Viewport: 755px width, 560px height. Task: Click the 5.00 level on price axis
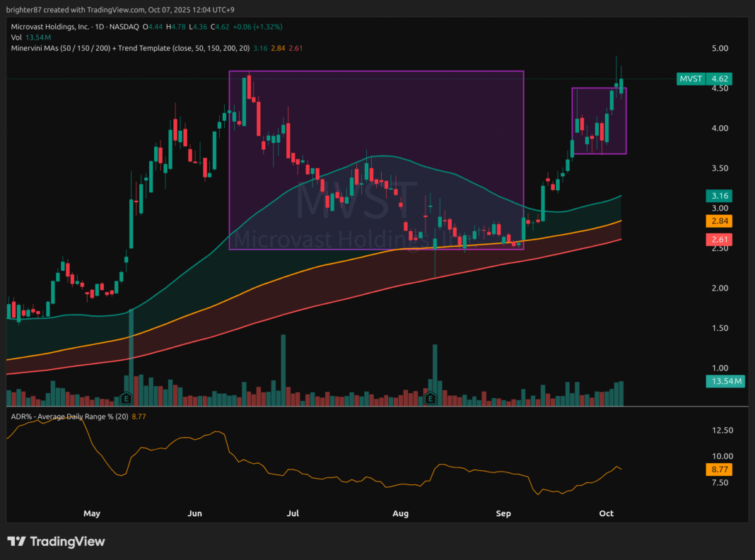tap(720, 48)
